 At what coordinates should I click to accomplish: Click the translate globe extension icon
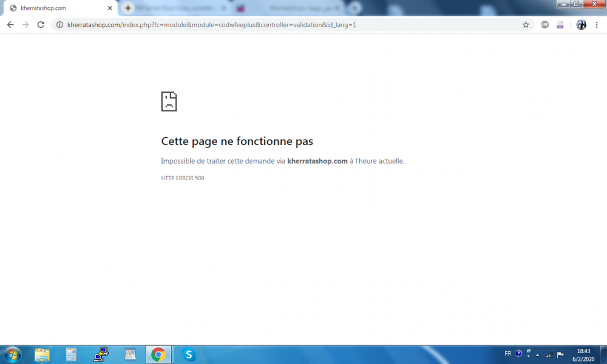point(544,25)
